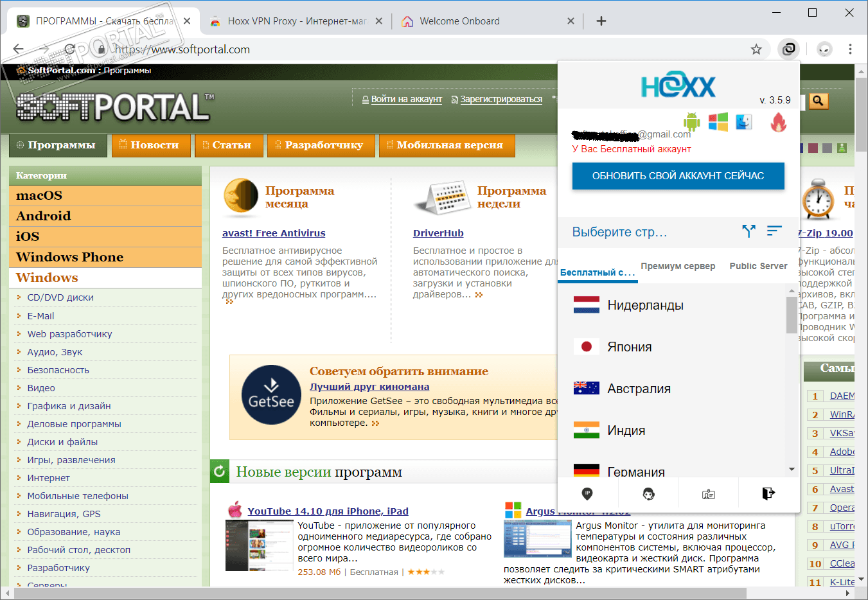Open a new browser tab
The width and height of the screenshot is (868, 600).
[x=601, y=21]
